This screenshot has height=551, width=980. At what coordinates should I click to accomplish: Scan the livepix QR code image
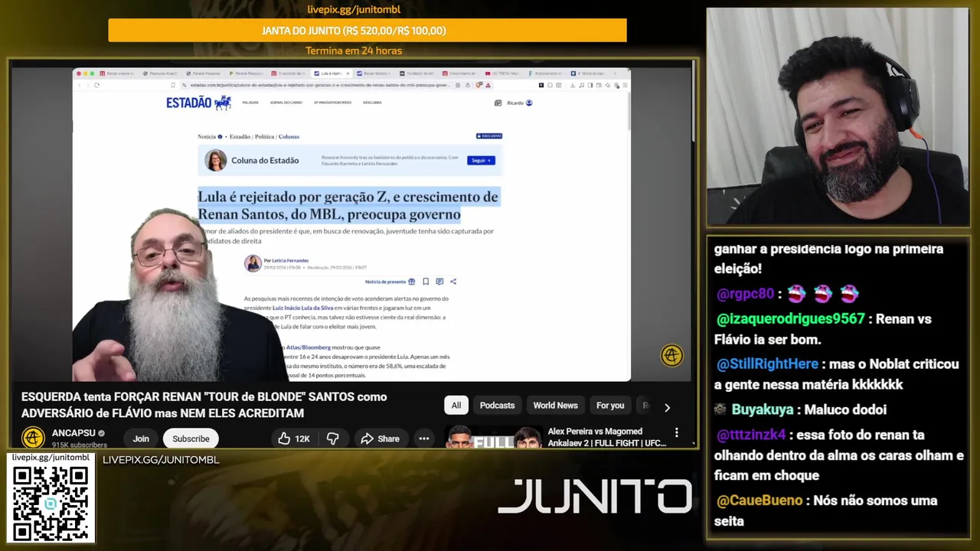(x=51, y=503)
